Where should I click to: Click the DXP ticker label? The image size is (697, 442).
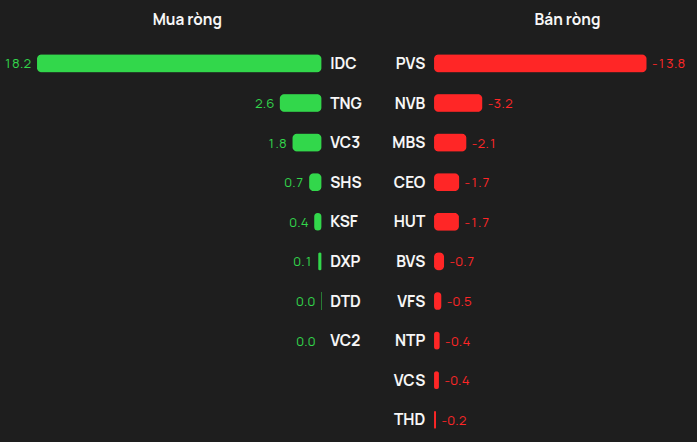pyautogui.click(x=345, y=261)
